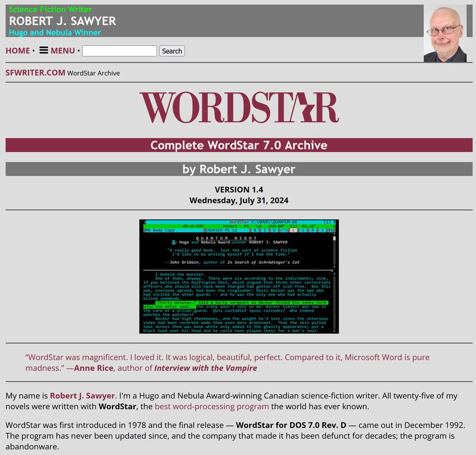Focus the site search input field
This screenshot has width=476, height=455.
click(120, 51)
